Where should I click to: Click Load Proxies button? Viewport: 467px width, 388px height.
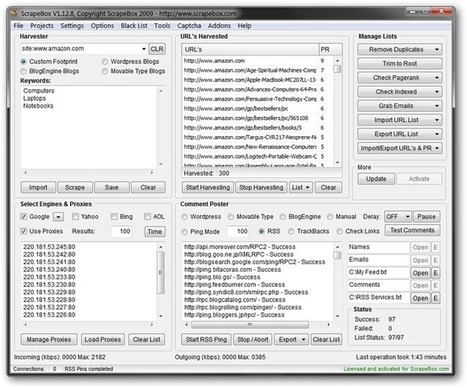click(x=103, y=339)
